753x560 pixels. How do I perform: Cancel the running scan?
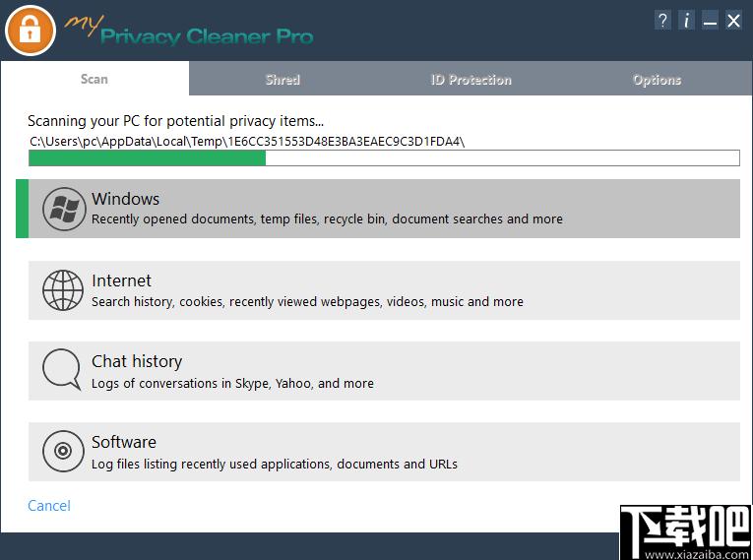click(x=49, y=506)
